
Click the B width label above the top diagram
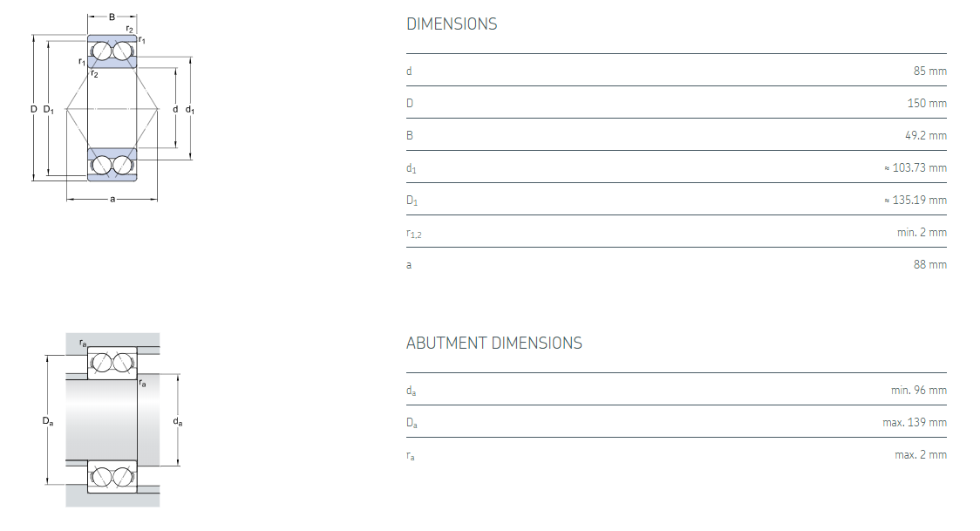[112, 17]
